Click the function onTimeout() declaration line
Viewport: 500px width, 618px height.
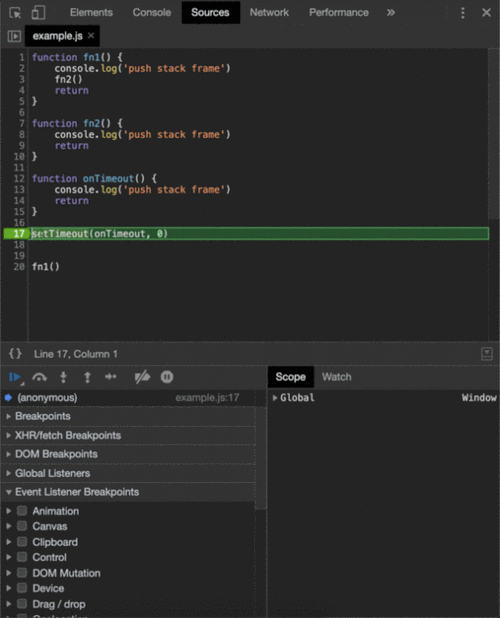(94, 179)
